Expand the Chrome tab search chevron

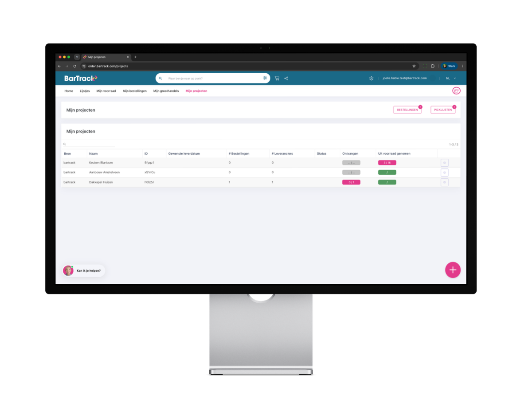77,57
